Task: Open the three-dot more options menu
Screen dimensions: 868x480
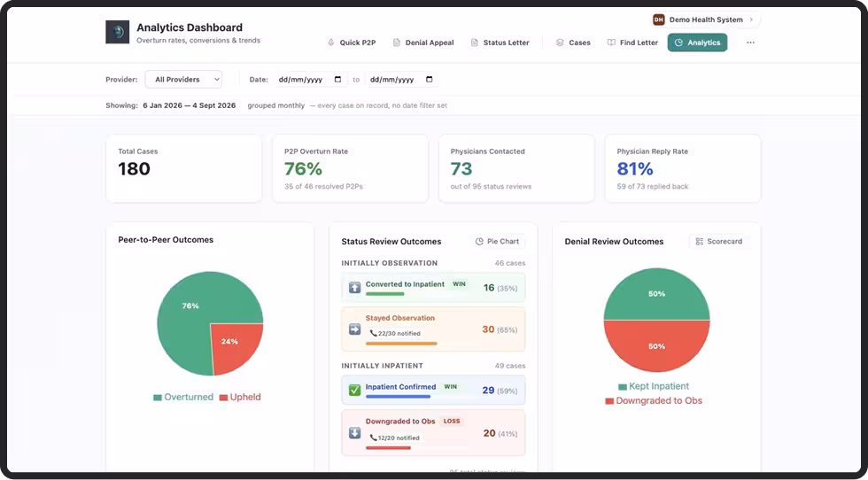Action: click(751, 43)
